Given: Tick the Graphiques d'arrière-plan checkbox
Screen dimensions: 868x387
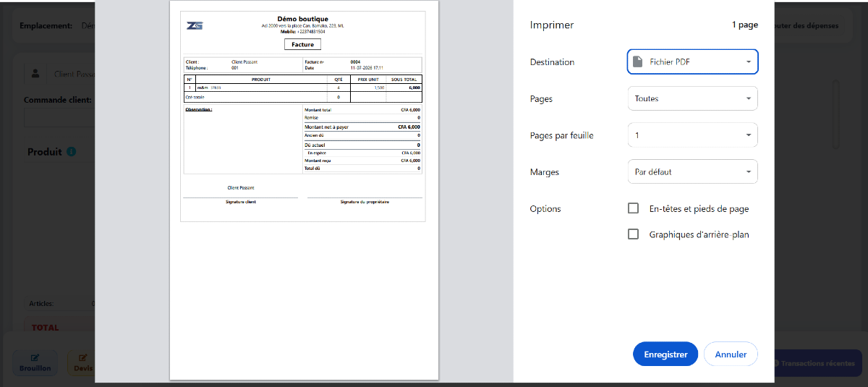Looking at the screenshot, I should (634, 234).
